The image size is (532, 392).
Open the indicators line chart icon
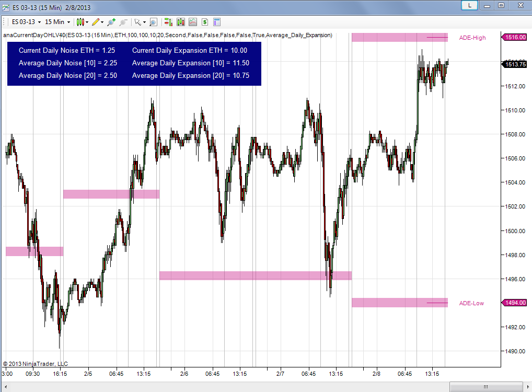pyautogui.click(x=193, y=22)
